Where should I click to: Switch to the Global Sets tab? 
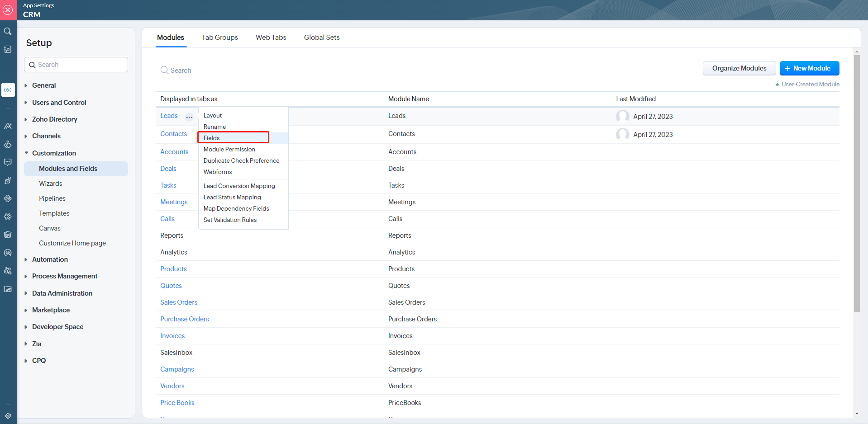click(x=322, y=38)
